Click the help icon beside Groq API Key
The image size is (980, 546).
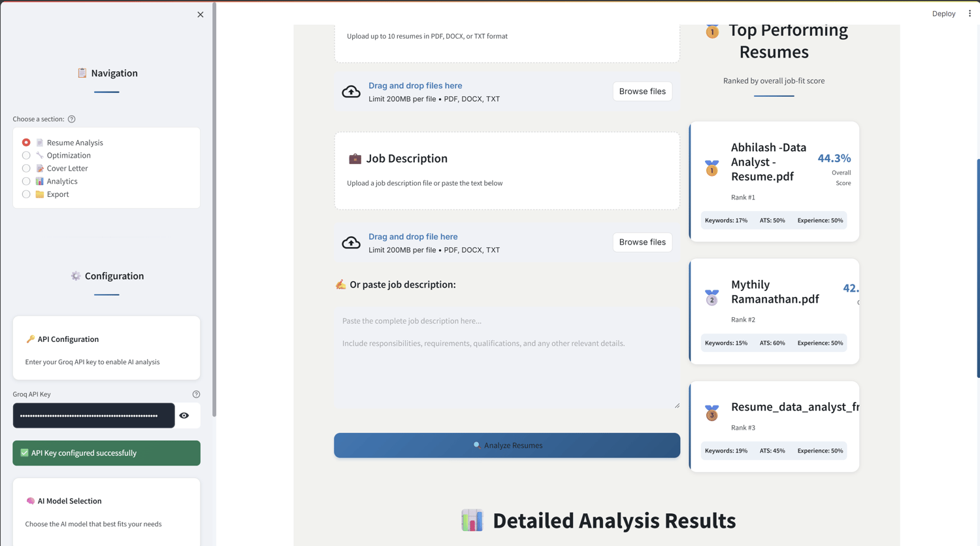coord(196,394)
